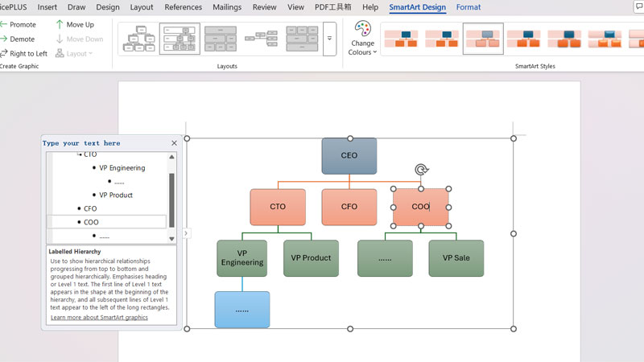Click the Promote button
Viewport: 644px width, 362px height.
click(x=19, y=24)
